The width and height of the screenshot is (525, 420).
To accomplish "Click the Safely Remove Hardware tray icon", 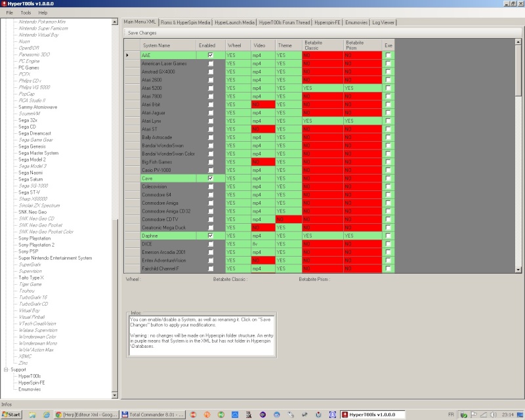I will coord(464,415).
